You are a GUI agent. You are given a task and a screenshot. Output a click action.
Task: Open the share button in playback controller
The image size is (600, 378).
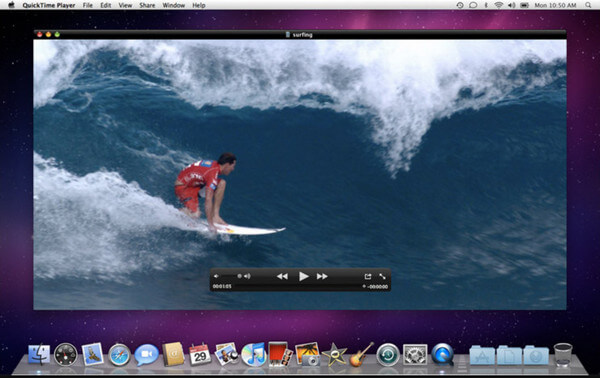tap(368, 276)
